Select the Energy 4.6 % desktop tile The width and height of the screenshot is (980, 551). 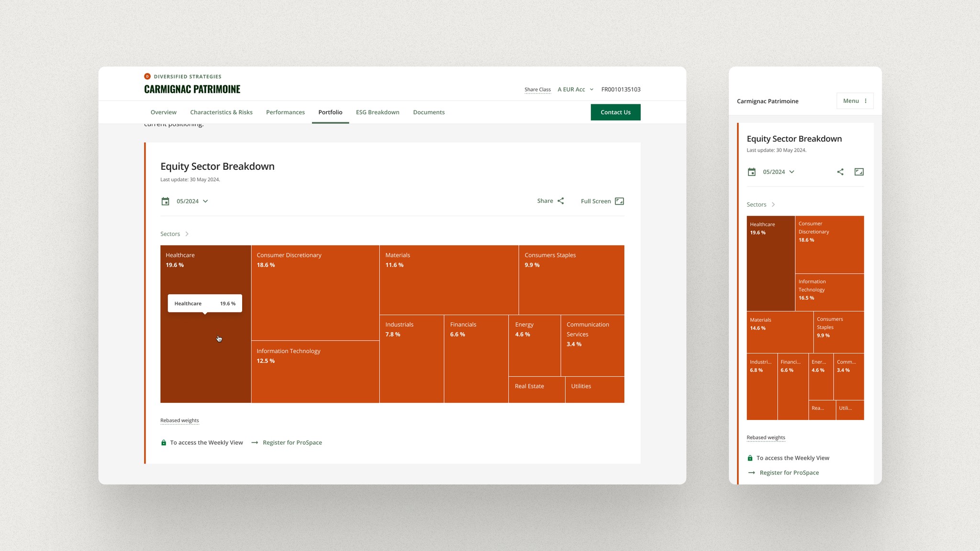tap(535, 345)
